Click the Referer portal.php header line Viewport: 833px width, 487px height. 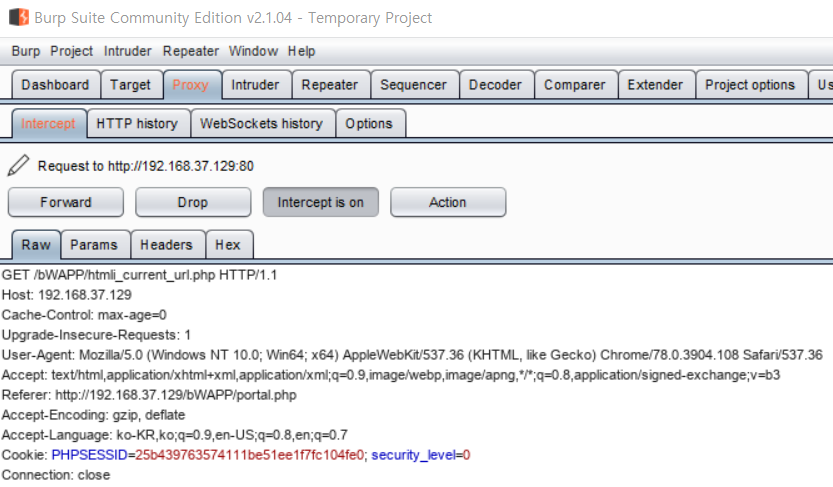pyautogui.click(x=149, y=395)
